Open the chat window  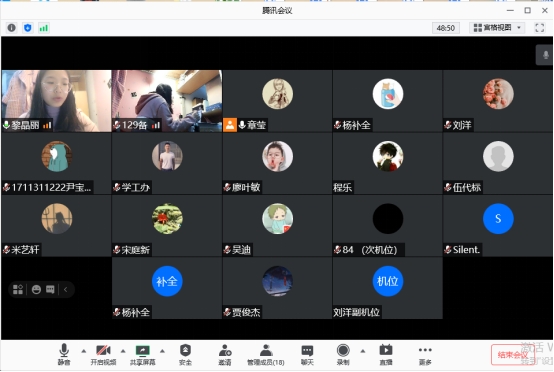307,355
